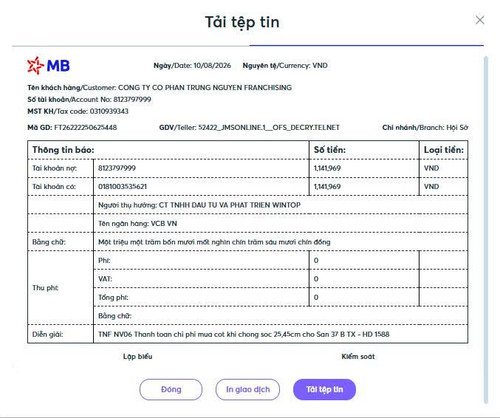Click the Tài khoản nợ label
The image size is (500, 418).
54,168
